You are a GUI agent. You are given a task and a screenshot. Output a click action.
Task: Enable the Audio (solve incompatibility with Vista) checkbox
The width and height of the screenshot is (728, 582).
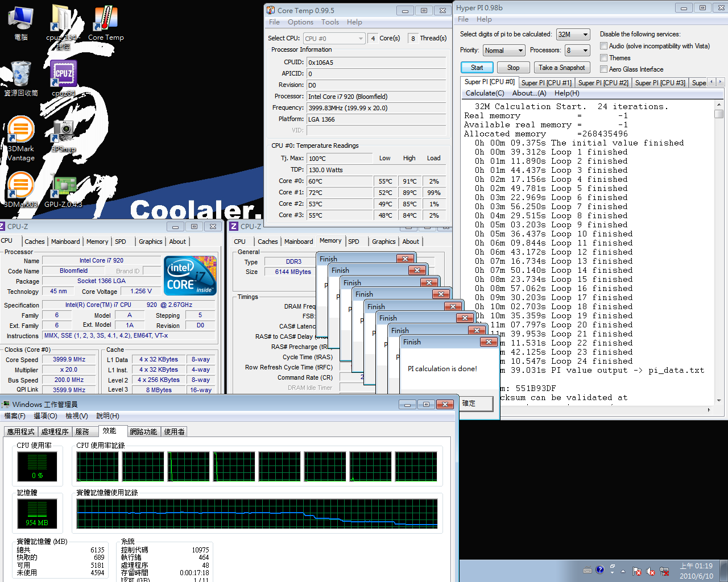(604, 46)
